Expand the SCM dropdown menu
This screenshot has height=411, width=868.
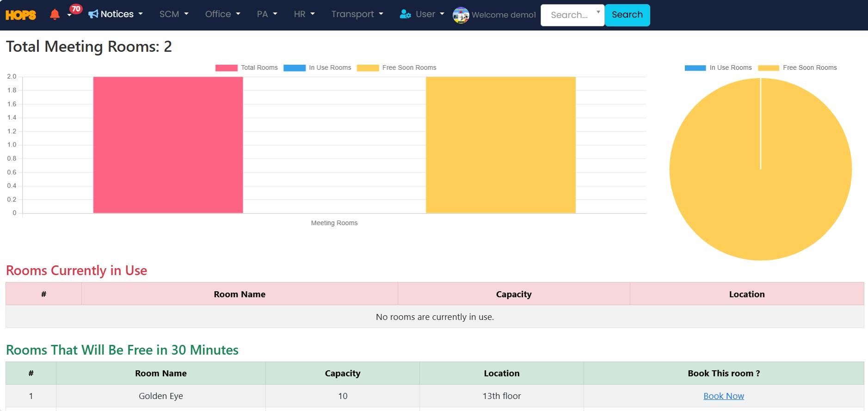(174, 14)
